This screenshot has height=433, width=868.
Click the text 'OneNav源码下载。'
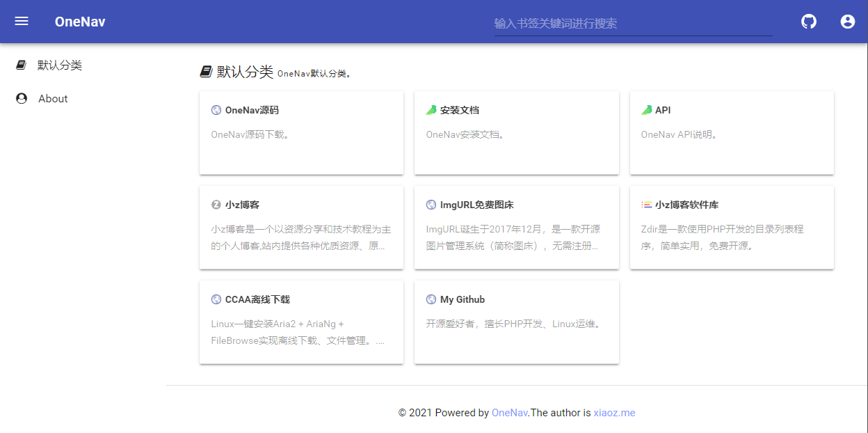[250, 134]
